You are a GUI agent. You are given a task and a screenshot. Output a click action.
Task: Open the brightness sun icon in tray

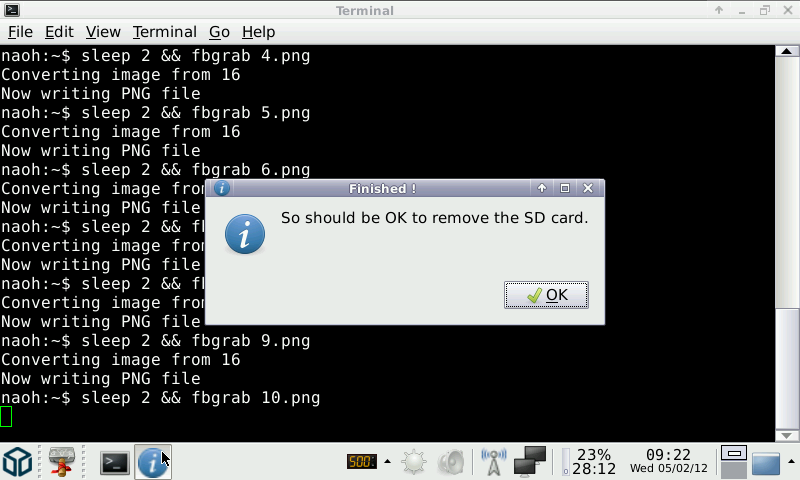click(414, 462)
